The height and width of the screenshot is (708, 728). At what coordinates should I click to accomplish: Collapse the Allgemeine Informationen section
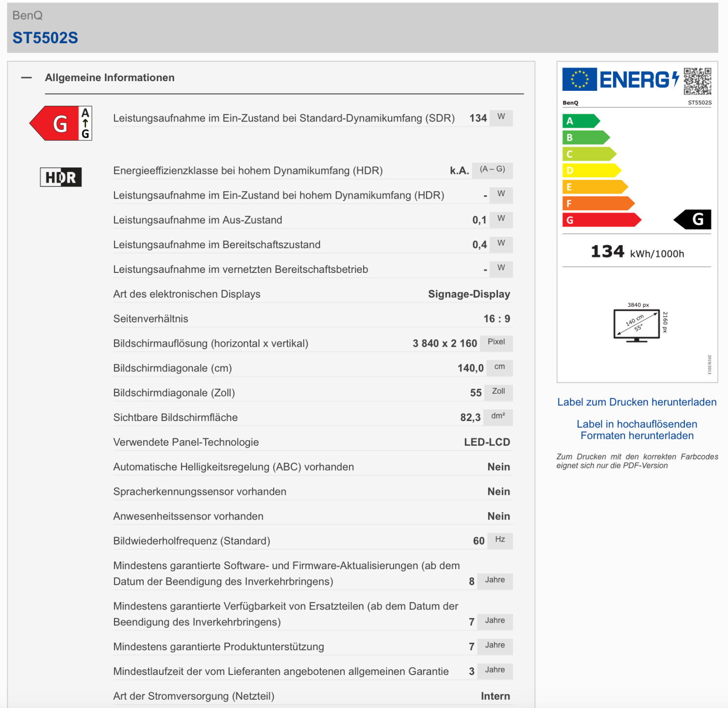click(x=26, y=78)
